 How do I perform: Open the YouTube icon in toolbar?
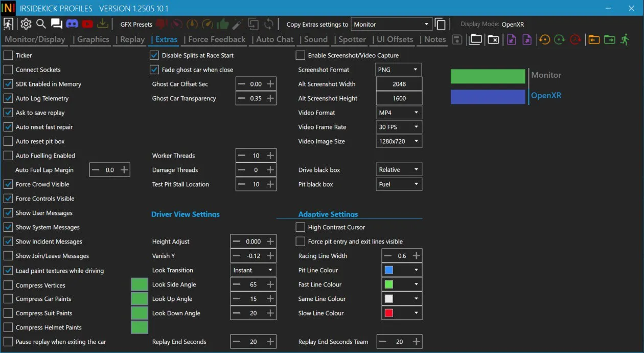coord(87,24)
